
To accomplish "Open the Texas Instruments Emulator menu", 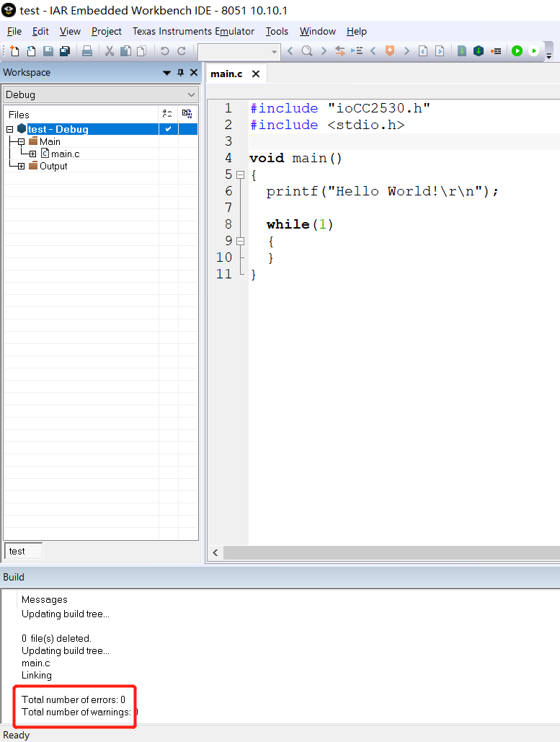I will (x=193, y=31).
